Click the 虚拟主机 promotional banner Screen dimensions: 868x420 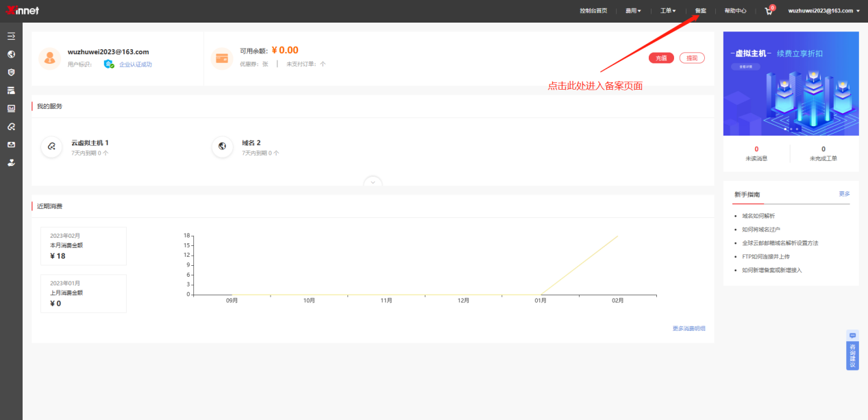click(x=791, y=83)
